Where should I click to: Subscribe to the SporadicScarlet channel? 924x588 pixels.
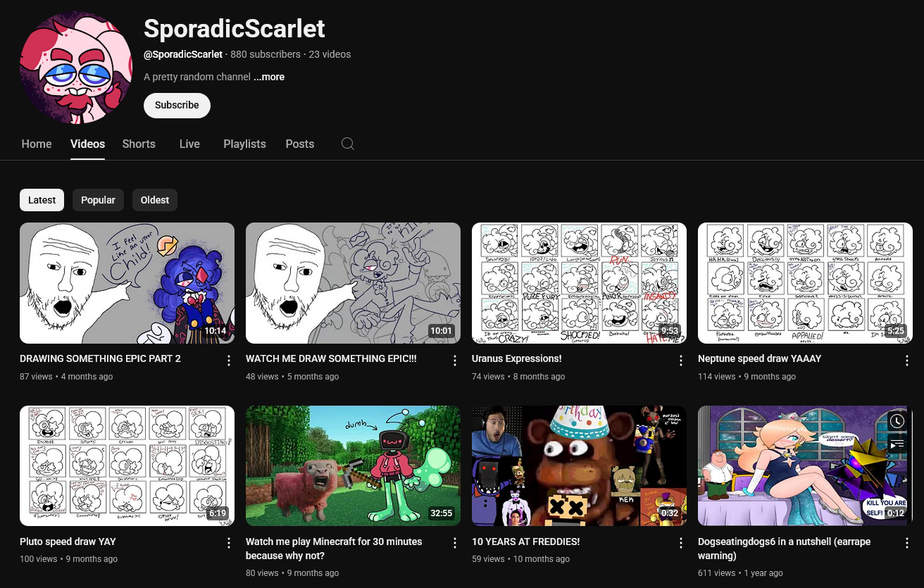coord(177,105)
